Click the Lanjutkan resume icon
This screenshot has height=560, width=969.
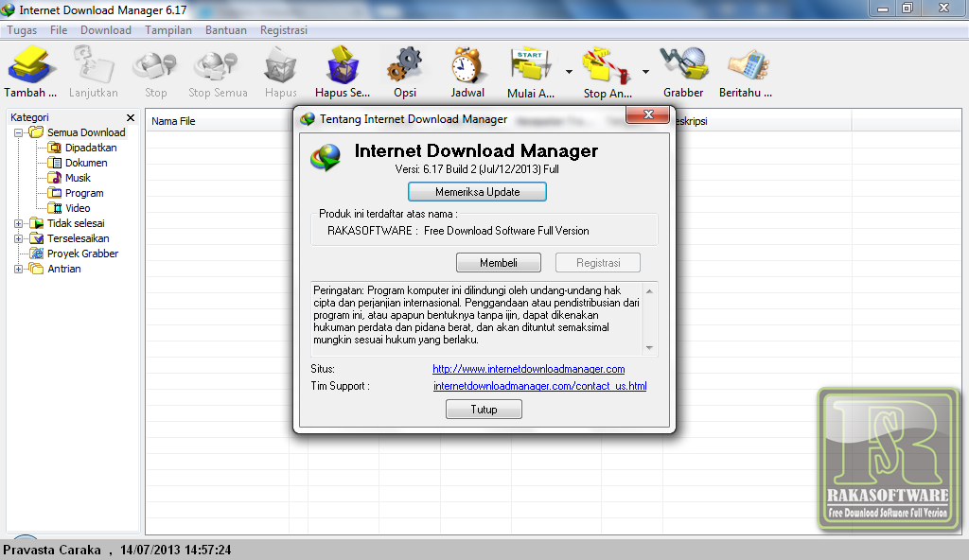pos(94,65)
